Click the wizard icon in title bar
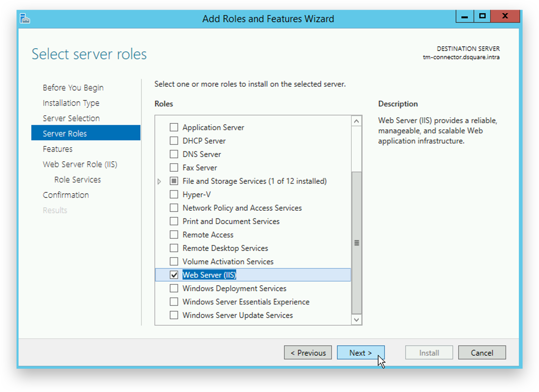 click(25, 19)
